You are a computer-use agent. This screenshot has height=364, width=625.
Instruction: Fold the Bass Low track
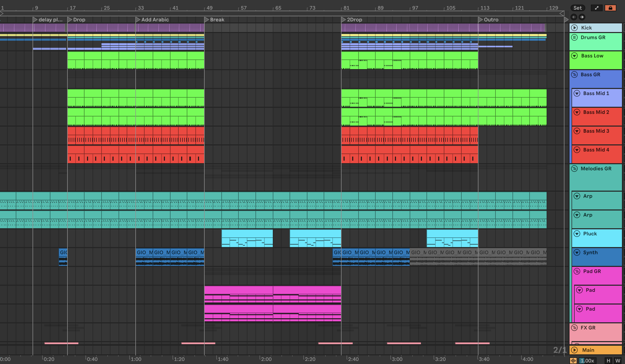(574, 56)
